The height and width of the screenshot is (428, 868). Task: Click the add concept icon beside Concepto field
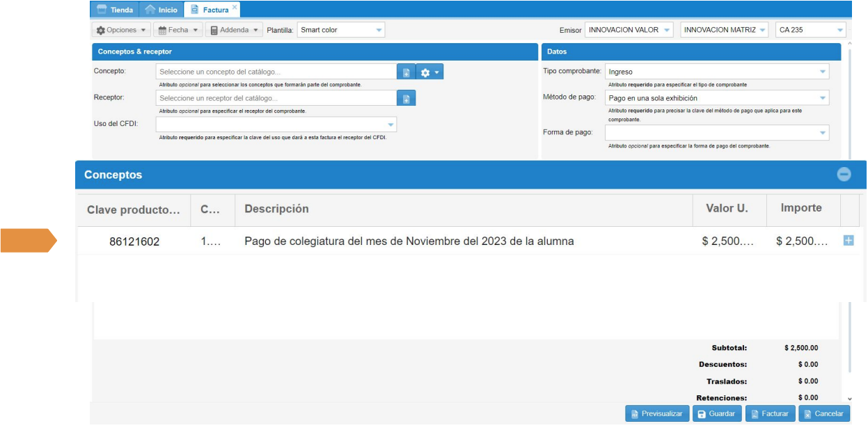[x=406, y=72]
